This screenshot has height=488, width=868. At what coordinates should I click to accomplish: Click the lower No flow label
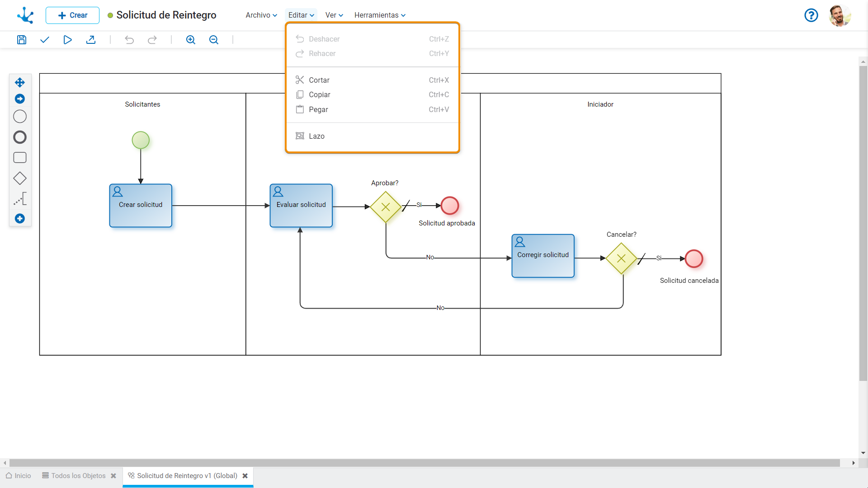point(440,308)
